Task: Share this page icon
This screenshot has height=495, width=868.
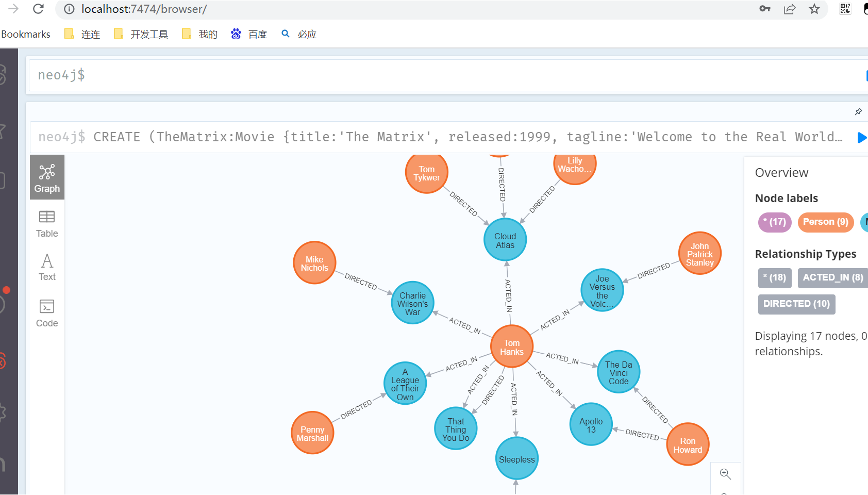Action: [790, 9]
